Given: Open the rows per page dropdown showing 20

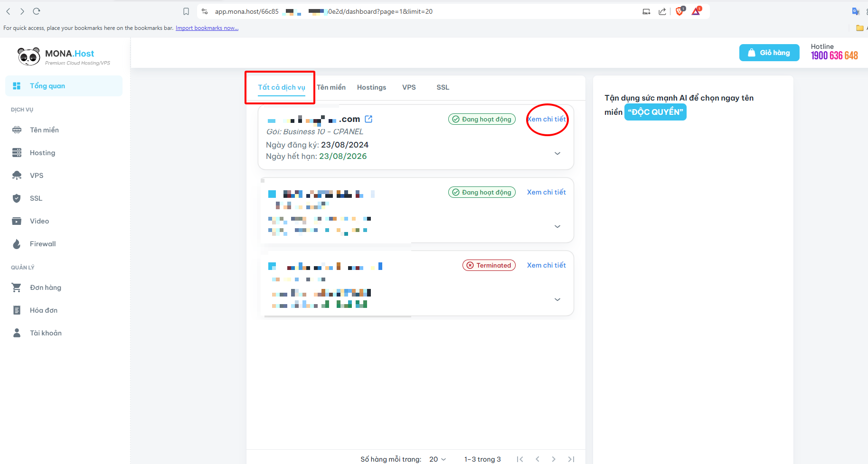Looking at the screenshot, I should [x=438, y=459].
